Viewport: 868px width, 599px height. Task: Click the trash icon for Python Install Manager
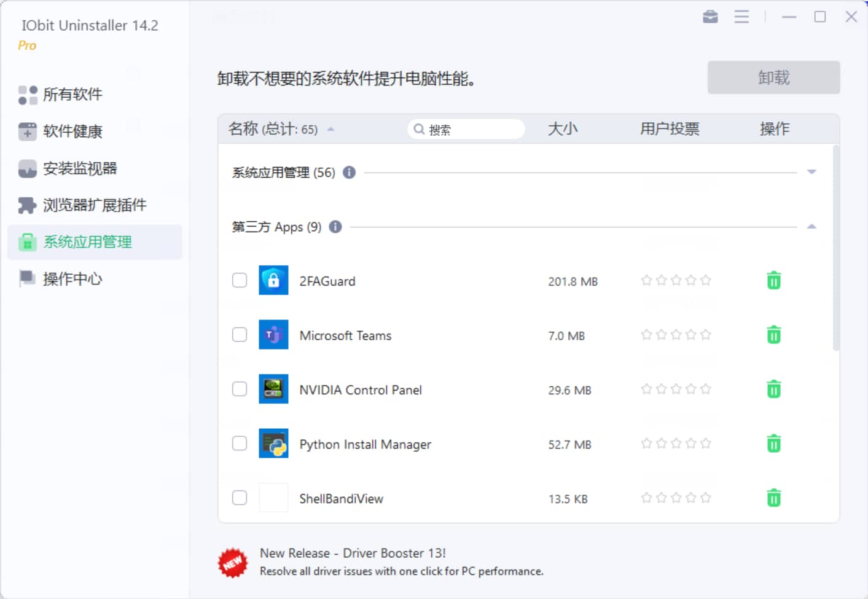pos(773,444)
